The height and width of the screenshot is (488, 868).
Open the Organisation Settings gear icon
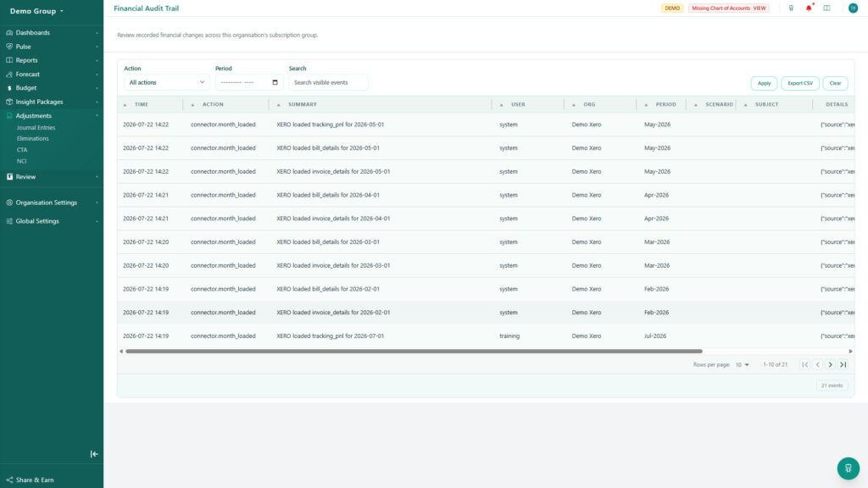click(x=9, y=202)
